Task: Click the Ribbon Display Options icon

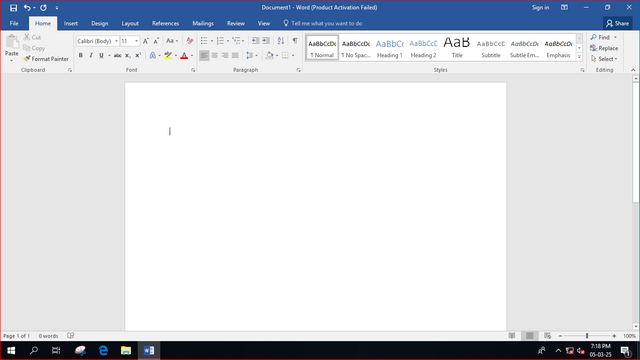Action: pyautogui.click(x=564, y=7)
